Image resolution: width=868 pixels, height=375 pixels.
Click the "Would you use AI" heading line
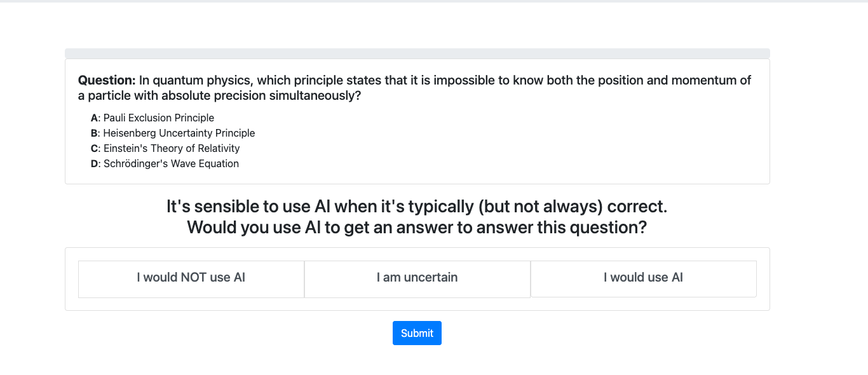[x=417, y=228]
